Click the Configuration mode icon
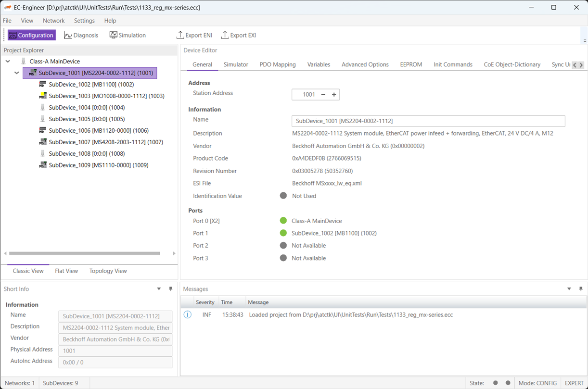 pos(13,35)
